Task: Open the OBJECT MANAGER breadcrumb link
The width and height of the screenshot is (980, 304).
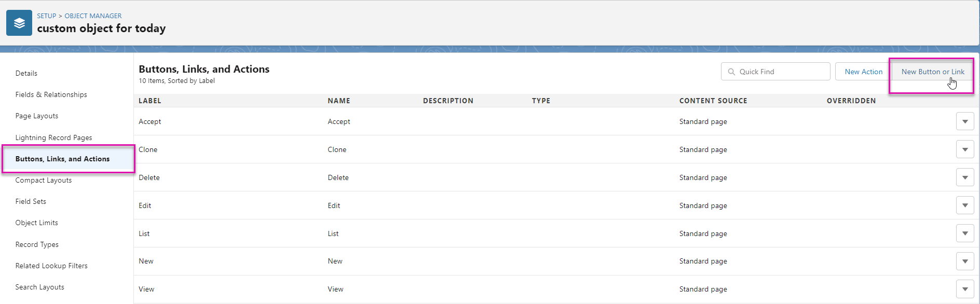Action: (93, 16)
